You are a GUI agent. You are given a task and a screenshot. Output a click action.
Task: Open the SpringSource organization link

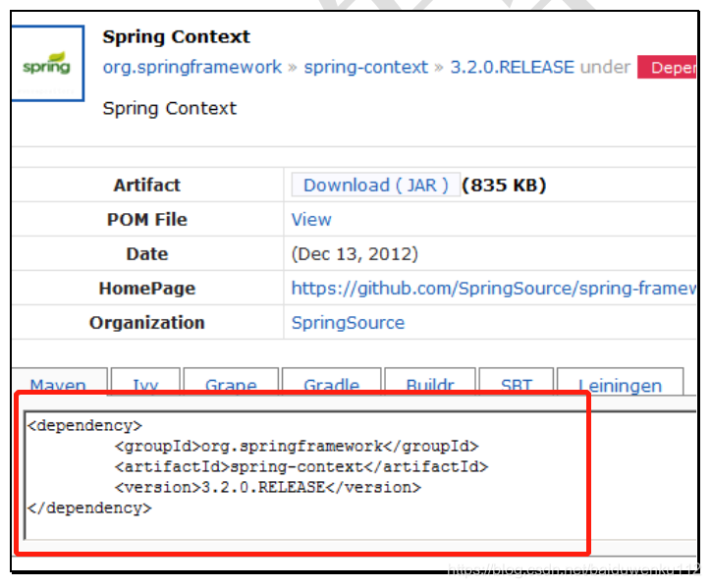(348, 323)
